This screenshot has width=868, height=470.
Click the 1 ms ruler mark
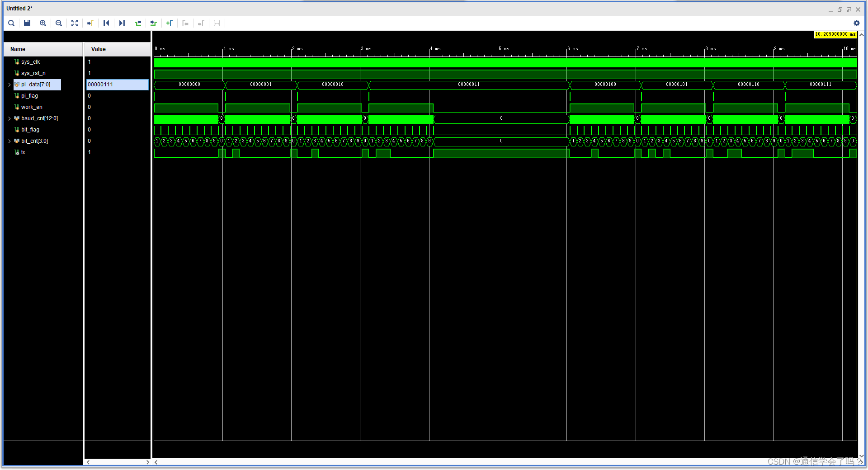point(229,49)
